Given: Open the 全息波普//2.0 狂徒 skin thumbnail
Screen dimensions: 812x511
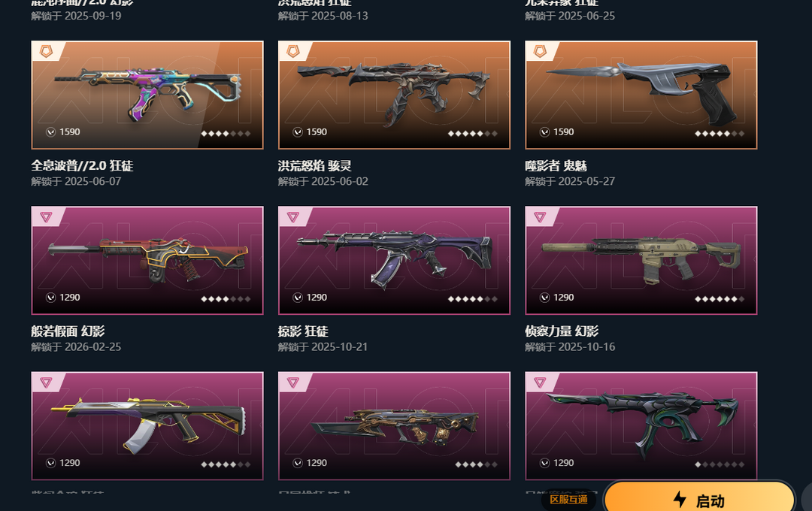Looking at the screenshot, I should click(x=147, y=95).
